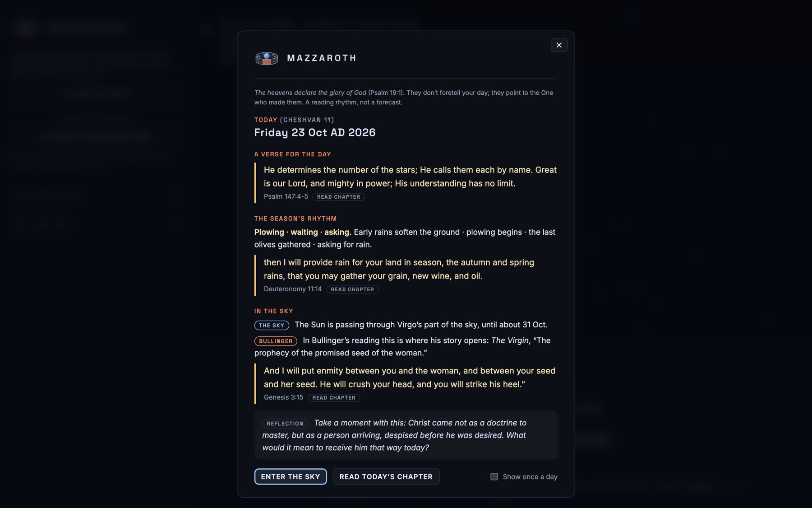Open Read Chapter for Genesis 3:15
This screenshot has height=508, width=812.
pyautogui.click(x=334, y=398)
